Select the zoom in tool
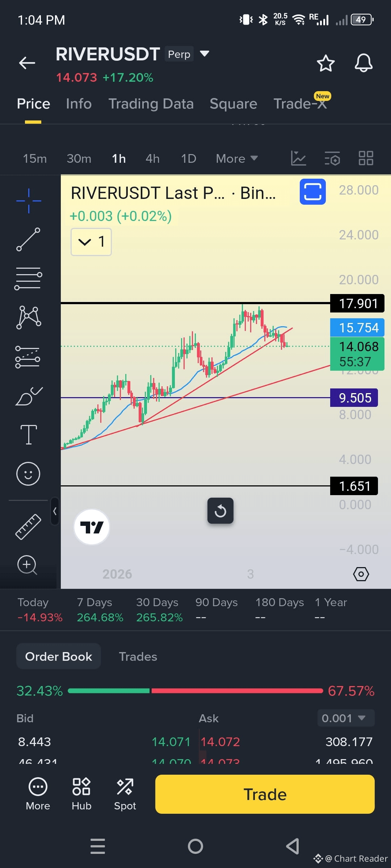This screenshot has height=868, width=391. [27, 565]
